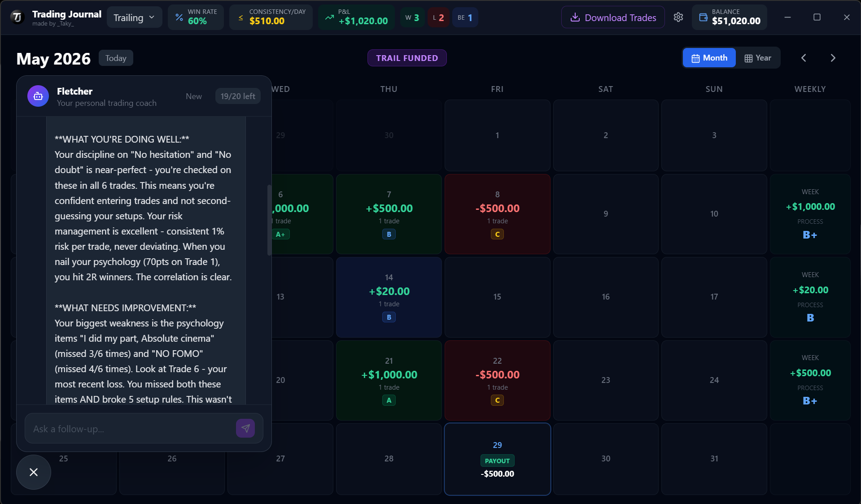Click the Fletcher coach bot avatar
861x504 pixels.
point(38,96)
